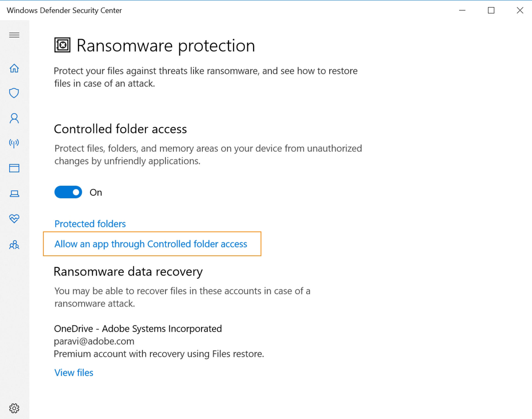Click View files for OneDrive recovery

tap(74, 373)
